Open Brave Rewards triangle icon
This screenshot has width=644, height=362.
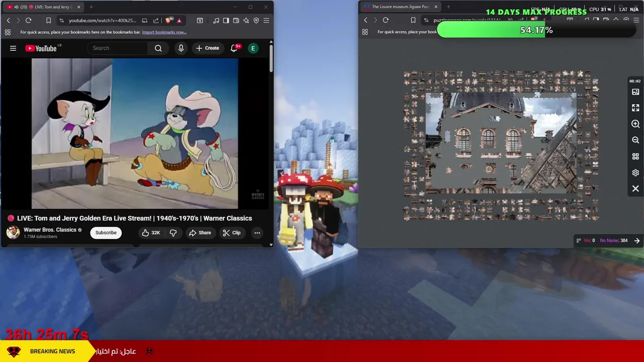[x=179, y=21]
